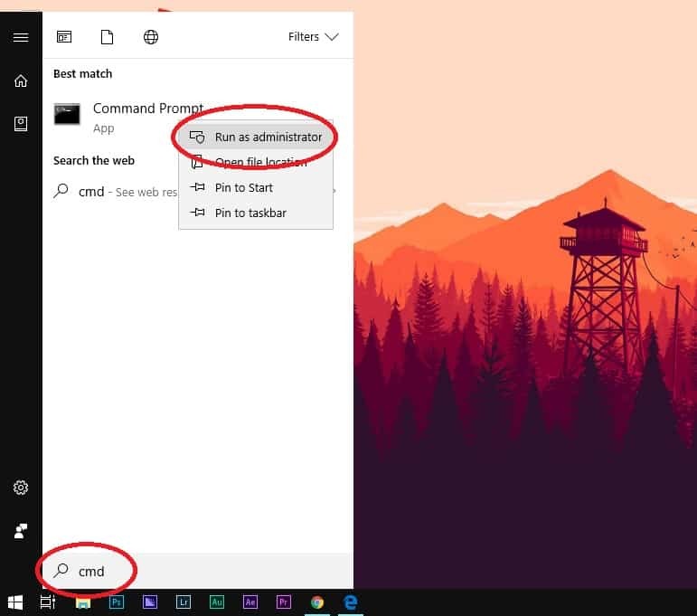Filter results by Documents icon

(107, 37)
